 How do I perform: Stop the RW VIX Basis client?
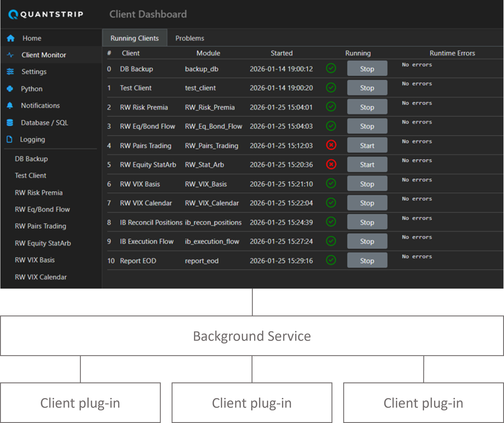click(x=367, y=184)
